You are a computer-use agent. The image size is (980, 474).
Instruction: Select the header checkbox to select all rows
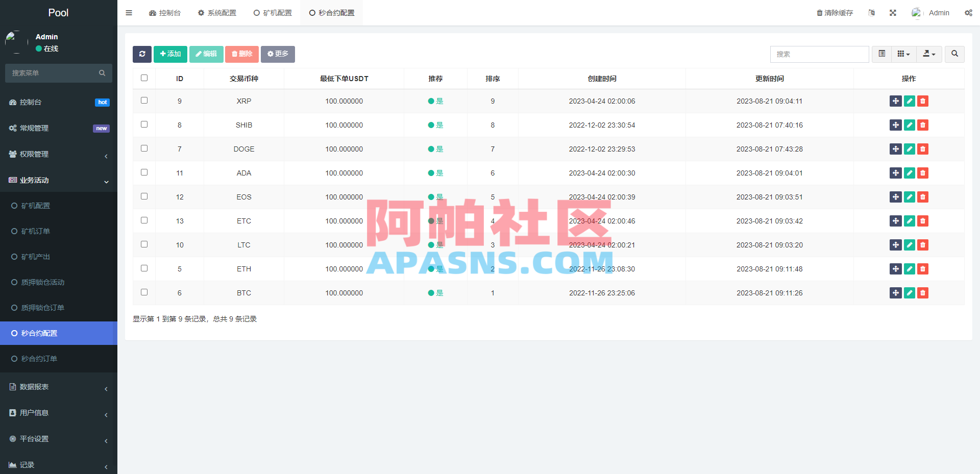pos(144,78)
